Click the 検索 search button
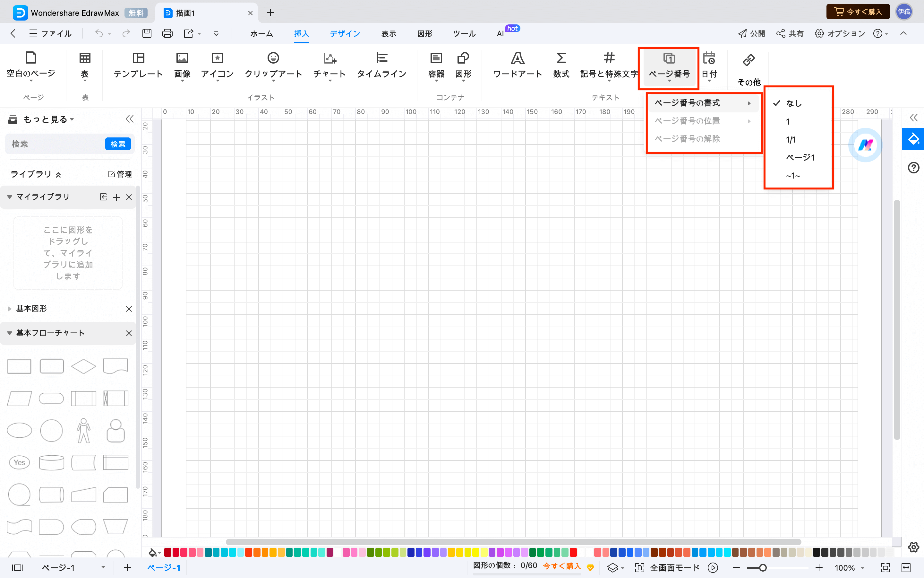The width and height of the screenshot is (924, 578). click(118, 144)
